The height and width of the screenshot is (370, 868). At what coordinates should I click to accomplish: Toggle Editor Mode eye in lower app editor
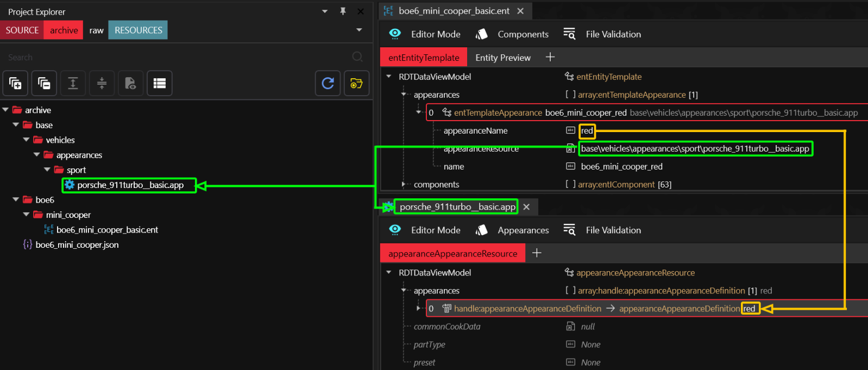[x=395, y=230]
